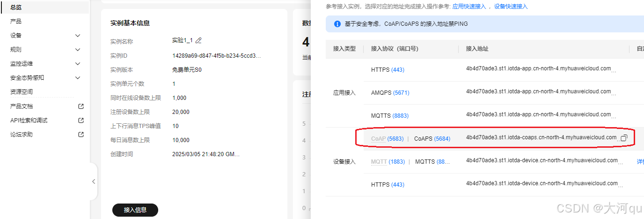Screen dimensions: 644x219
Task: Click the 实例单元个数 value 1
Action: click(x=174, y=84)
